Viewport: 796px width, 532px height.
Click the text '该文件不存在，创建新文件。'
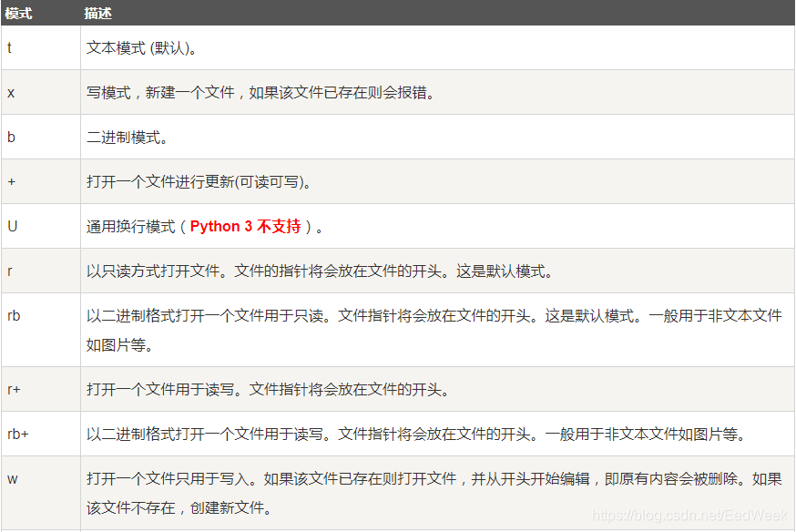tap(179, 508)
